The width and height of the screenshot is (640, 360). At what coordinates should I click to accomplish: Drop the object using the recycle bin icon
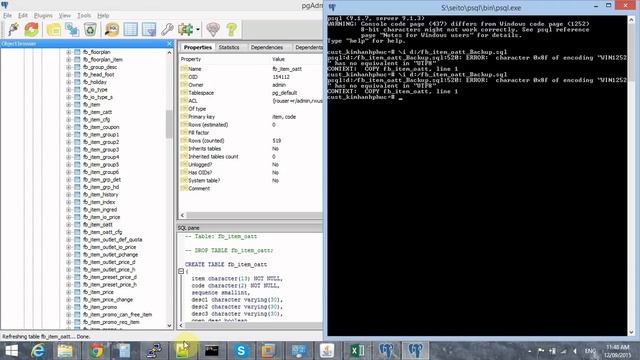[x=90, y=29]
